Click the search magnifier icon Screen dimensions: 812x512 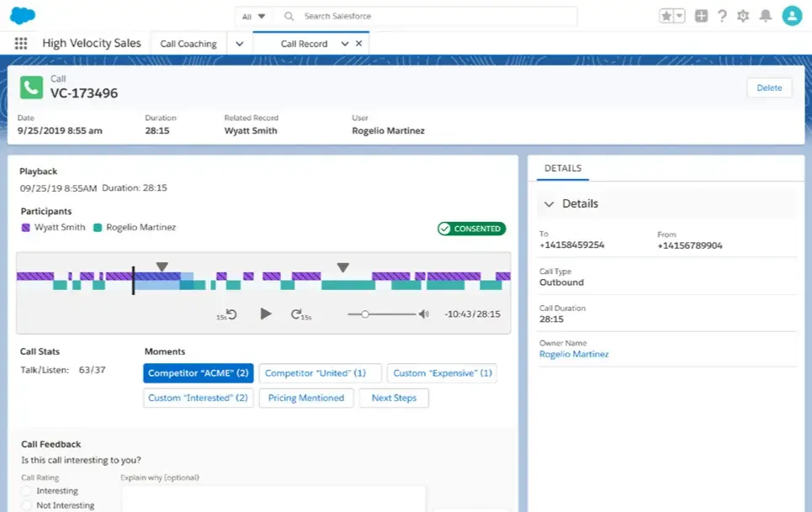tap(289, 16)
